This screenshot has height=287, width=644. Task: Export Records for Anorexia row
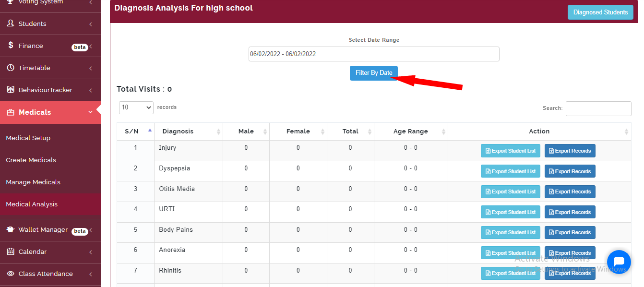570,253
